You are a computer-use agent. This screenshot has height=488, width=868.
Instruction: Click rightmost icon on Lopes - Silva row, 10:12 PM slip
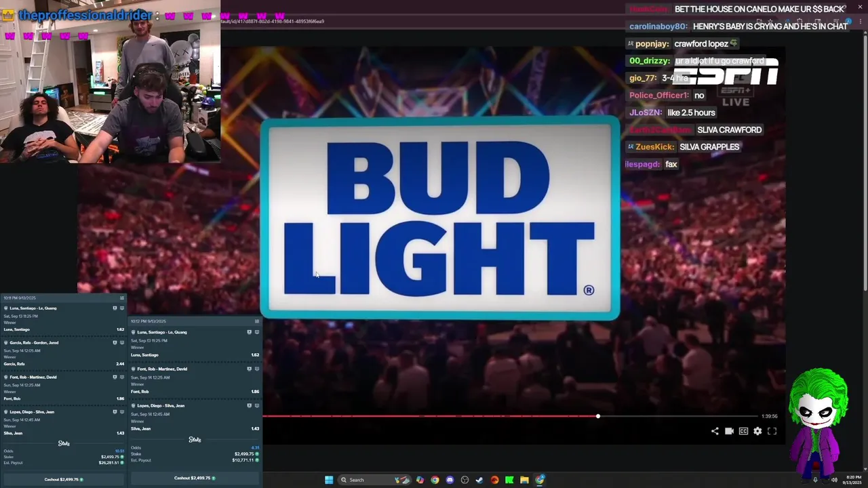click(x=256, y=406)
